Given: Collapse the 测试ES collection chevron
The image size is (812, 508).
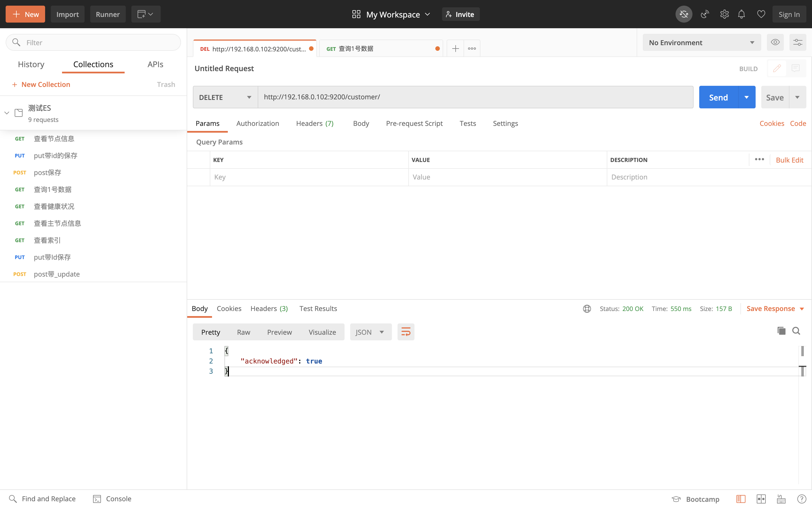Looking at the screenshot, I should click(x=7, y=113).
